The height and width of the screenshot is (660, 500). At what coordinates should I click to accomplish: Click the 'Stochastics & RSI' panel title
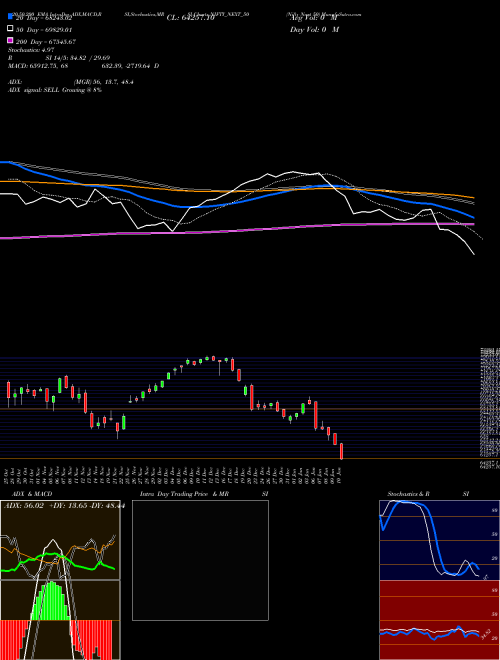pos(428,494)
